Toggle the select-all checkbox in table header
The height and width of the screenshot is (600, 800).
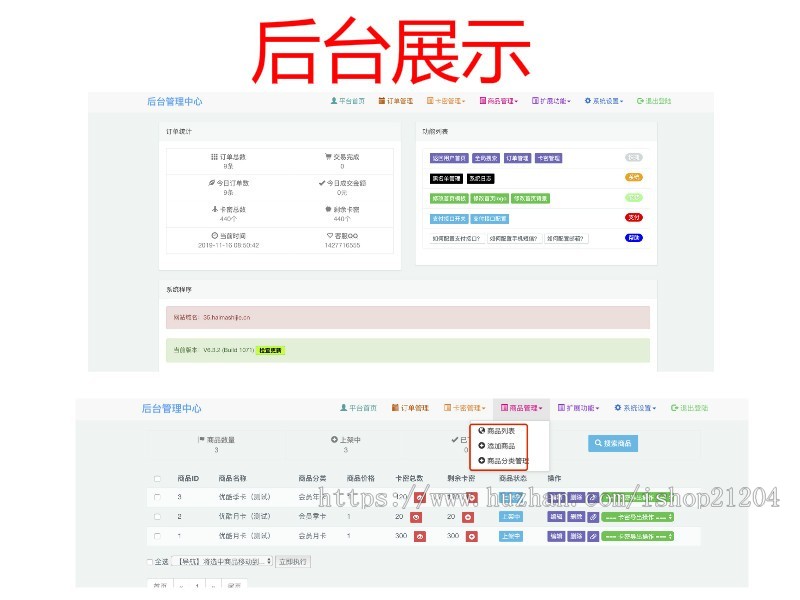pyautogui.click(x=157, y=478)
